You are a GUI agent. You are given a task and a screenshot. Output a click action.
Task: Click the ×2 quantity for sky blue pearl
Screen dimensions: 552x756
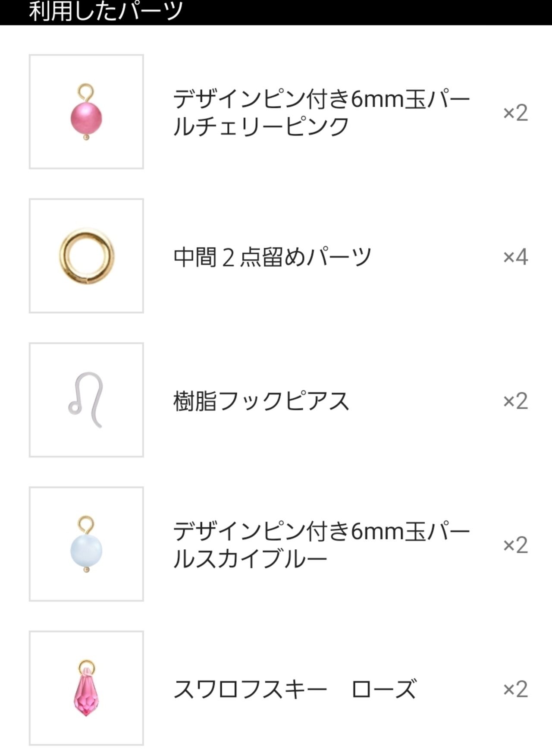[x=515, y=545]
